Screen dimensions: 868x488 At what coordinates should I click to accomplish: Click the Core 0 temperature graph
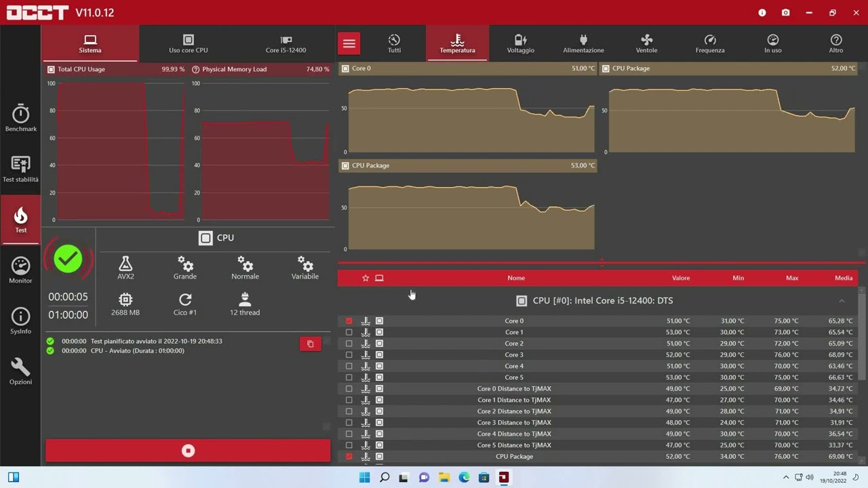[x=468, y=114]
